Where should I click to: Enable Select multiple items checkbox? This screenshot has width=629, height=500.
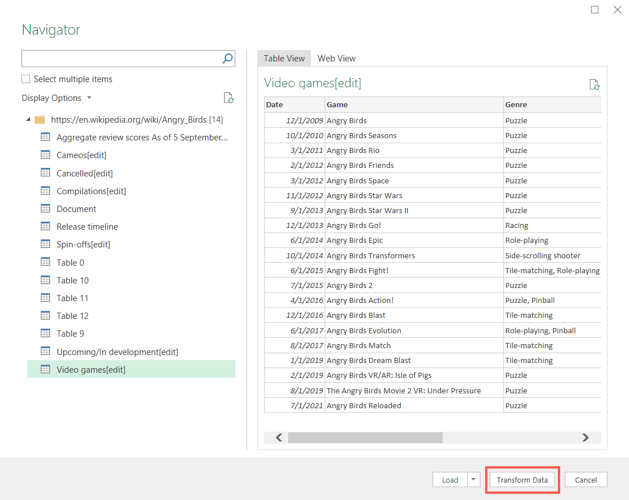click(x=26, y=79)
